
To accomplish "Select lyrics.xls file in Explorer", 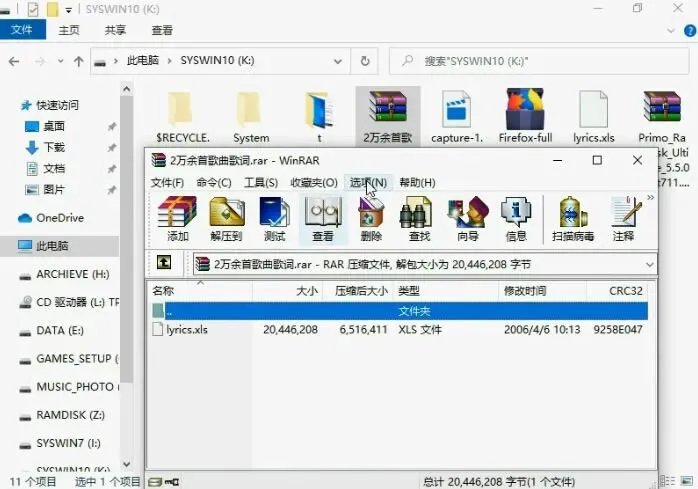I will tap(593, 117).
